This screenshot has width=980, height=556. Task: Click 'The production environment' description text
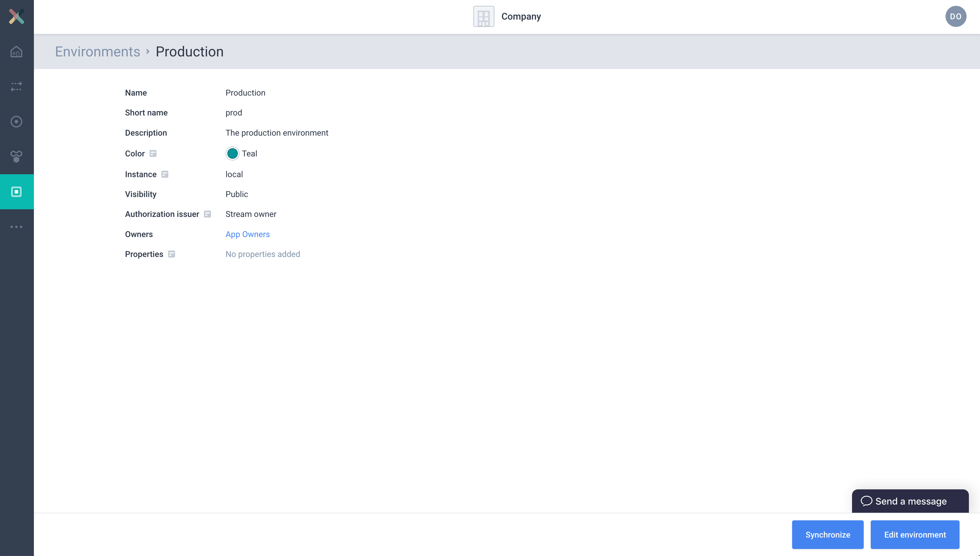(x=277, y=133)
